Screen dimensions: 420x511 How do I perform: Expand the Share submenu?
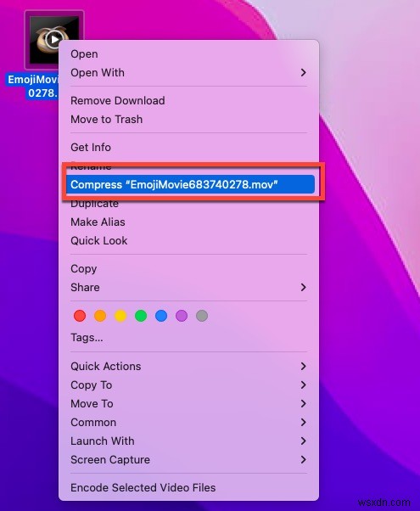(x=188, y=287)
